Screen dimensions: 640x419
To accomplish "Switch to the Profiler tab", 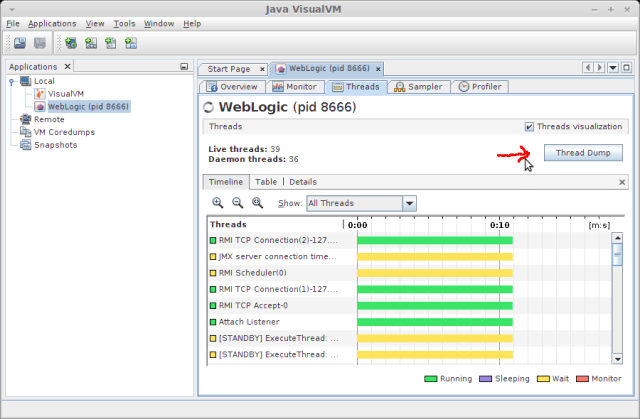I will (x=479, y=87).
